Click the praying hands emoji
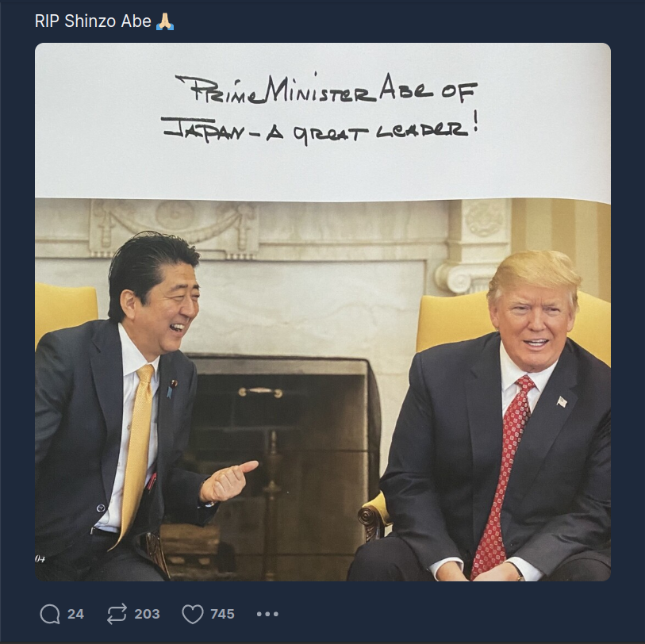This screenshot has height=644, width=645. pos(165,21)
